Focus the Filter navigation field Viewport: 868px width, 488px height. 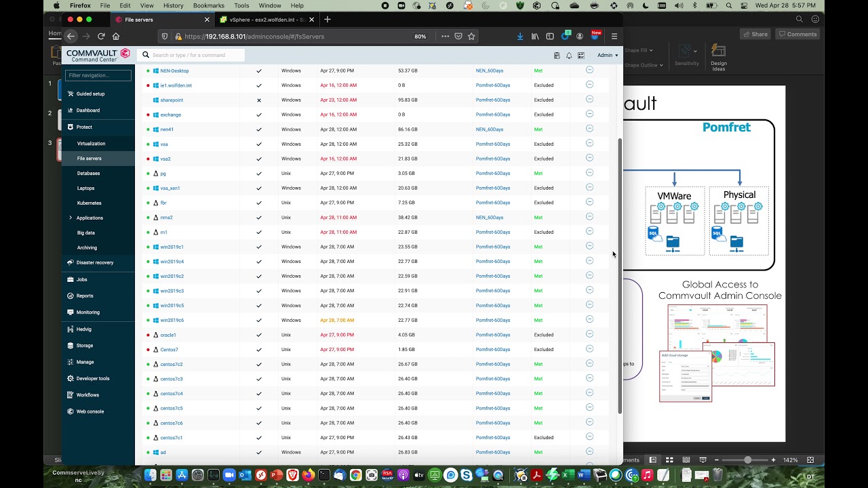98,75
